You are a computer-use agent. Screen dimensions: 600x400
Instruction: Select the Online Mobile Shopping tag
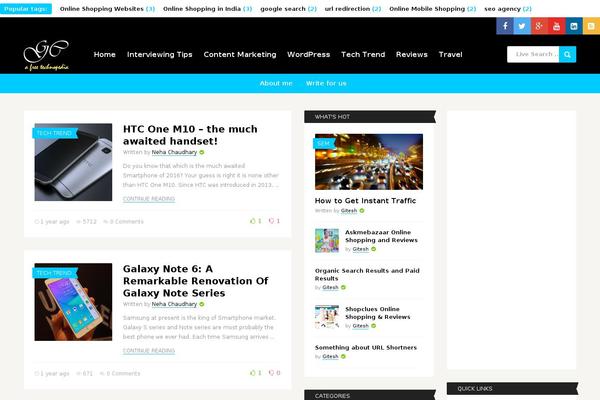[x=433, y=8]
